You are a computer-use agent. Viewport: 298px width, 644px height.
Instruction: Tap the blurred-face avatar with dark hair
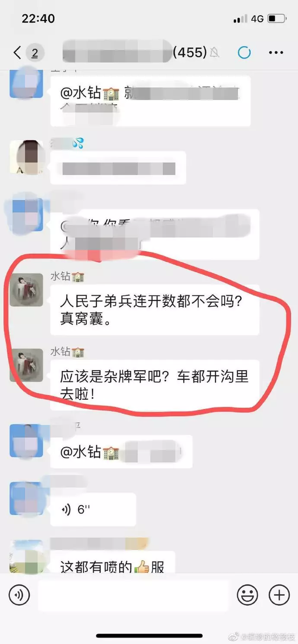pyautogui.click(x=27, y=157)
